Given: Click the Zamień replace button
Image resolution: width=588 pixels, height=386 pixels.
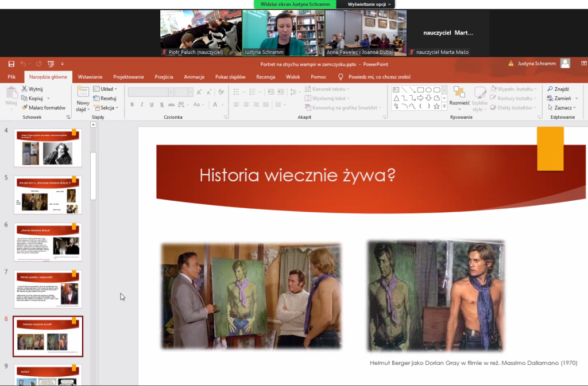Looking at the screenshot, I should point(559,98).
